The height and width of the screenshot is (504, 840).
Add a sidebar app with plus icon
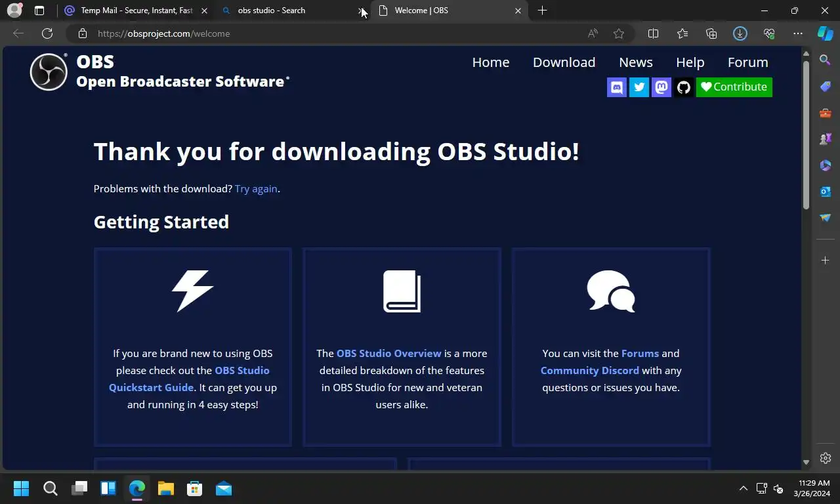(826, 261)
